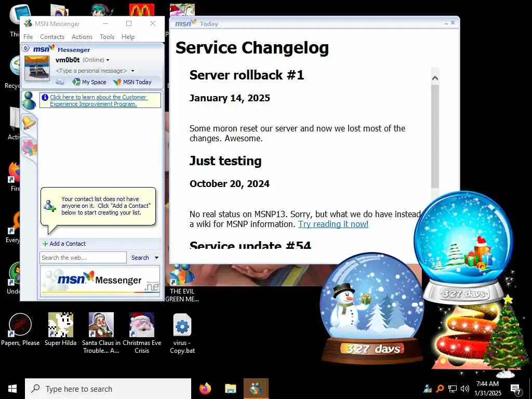The height and width of the screenshot is (399, 532).
Task: Select Christmas Eve Crisis desktop icon
Action: pos(142,333)
